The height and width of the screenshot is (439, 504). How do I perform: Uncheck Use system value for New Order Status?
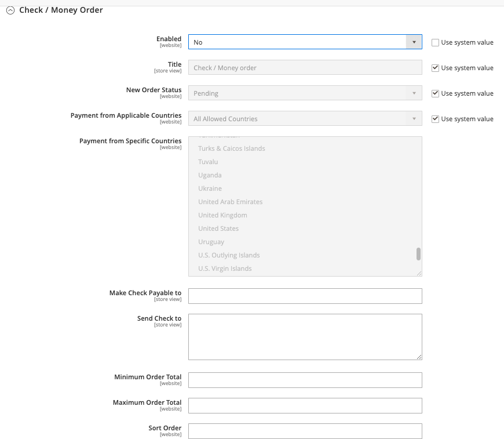click(x=435, y=93)
